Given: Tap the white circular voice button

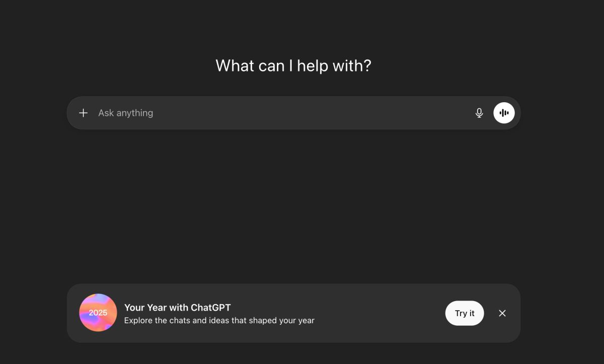Looking at the screenshot, I should pos(504,113).
